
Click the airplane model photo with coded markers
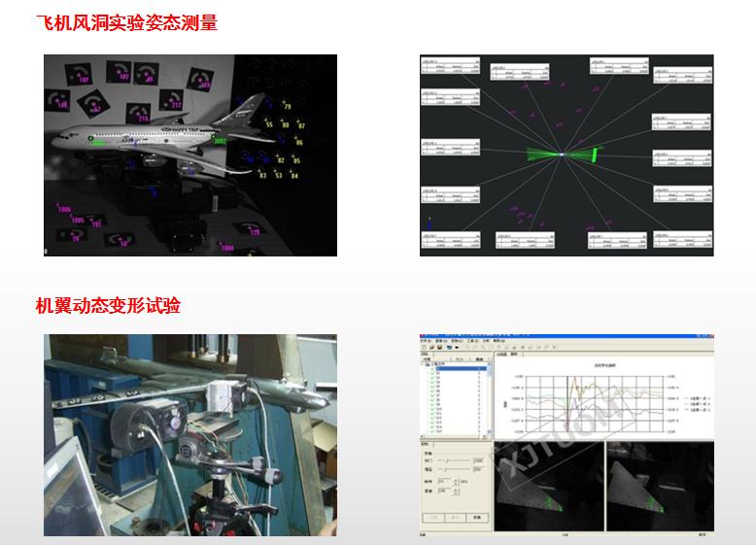point(190,155)
